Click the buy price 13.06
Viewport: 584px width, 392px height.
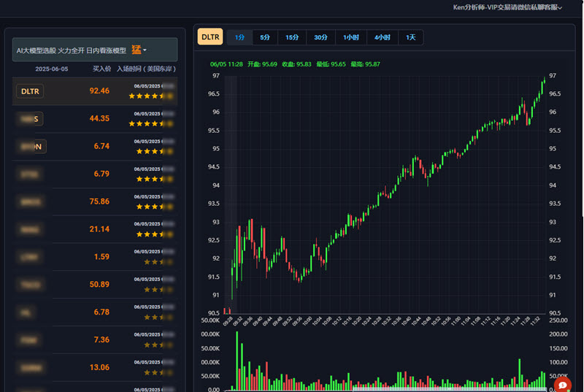(x=99, y=367)
